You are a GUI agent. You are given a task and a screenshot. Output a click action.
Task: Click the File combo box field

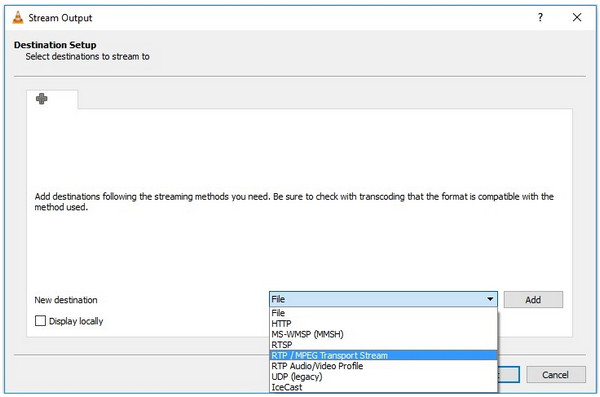tap(383, 299)
